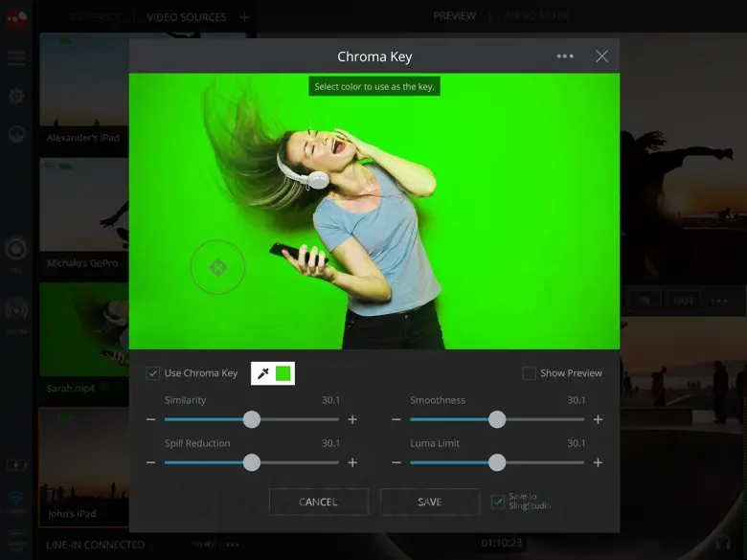Screen dimensions: 747x560
Task: Open the three-dots menu in Chroma Key dialog
Action: click(565, 56)
